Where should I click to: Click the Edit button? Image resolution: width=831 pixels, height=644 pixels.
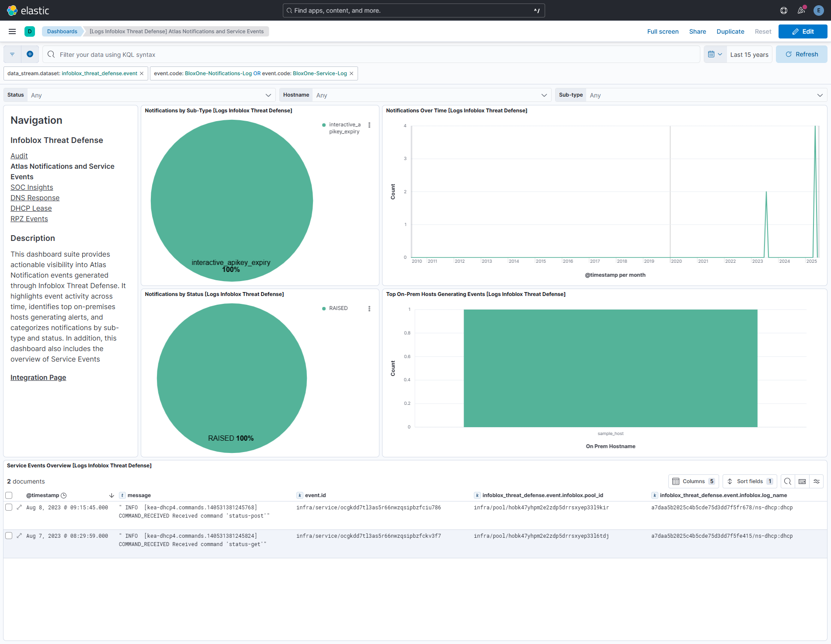(803, 31)
